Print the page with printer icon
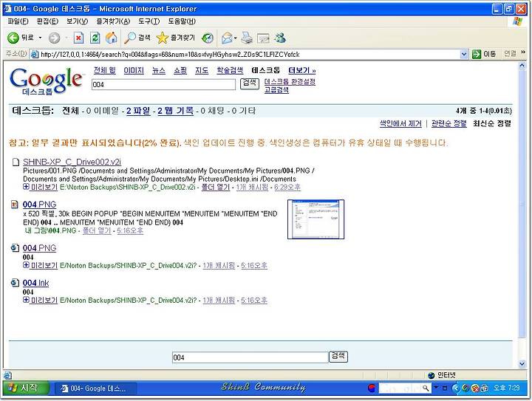The image size is (532, 401). 247,38
